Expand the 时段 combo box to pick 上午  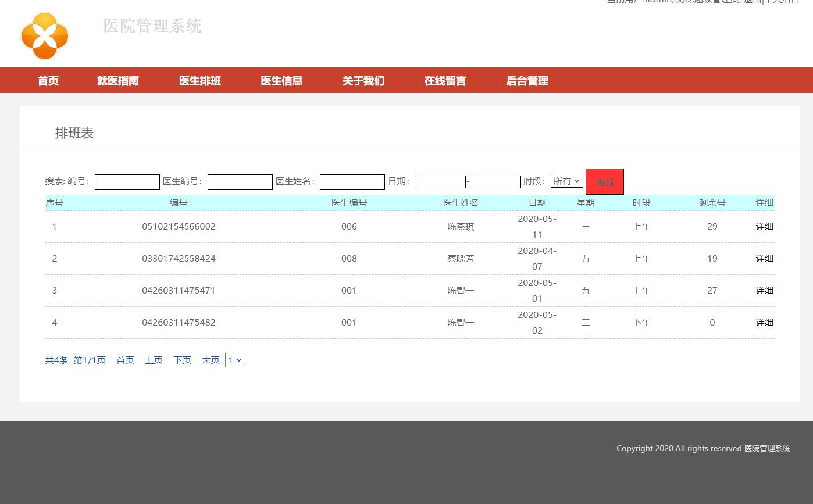[x=567, y=181]
